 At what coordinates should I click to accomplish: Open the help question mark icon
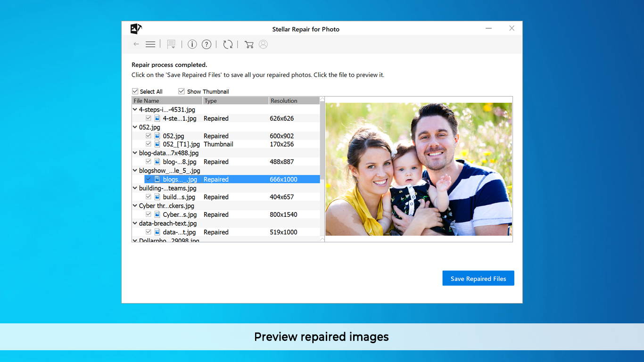[206, 44]
